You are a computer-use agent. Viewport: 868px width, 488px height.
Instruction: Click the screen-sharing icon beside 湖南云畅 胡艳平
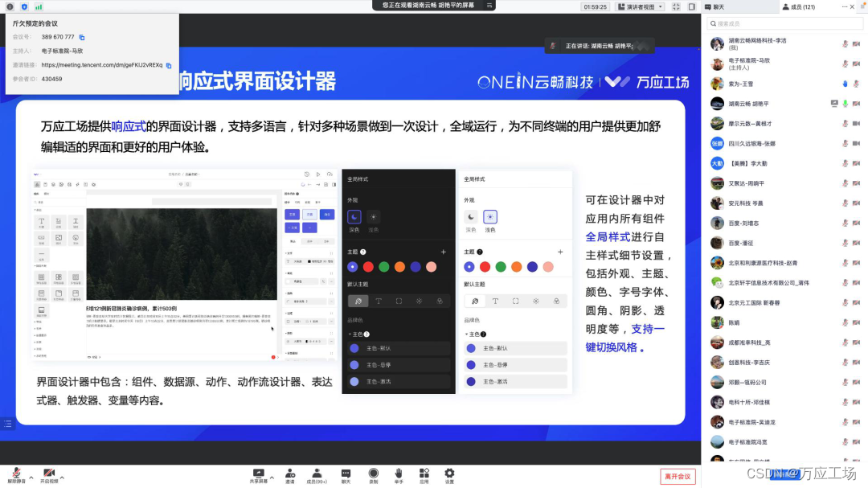834,104
